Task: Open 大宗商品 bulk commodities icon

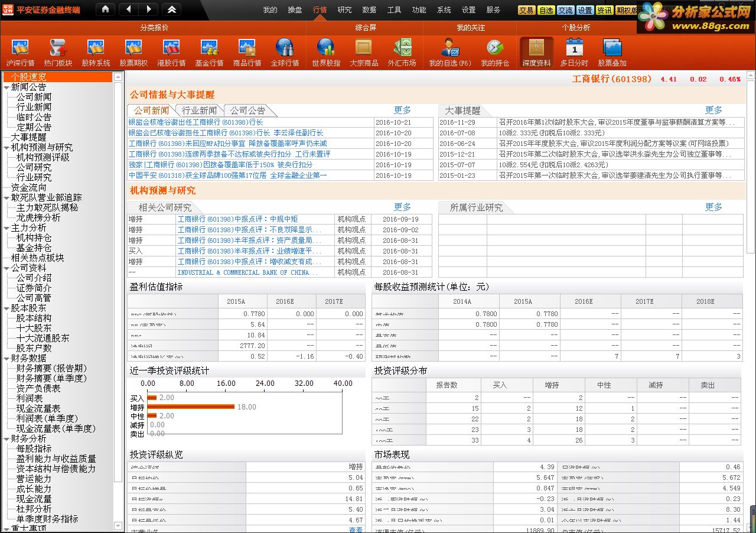Action: pyautogui.click(x=364, y=53)
